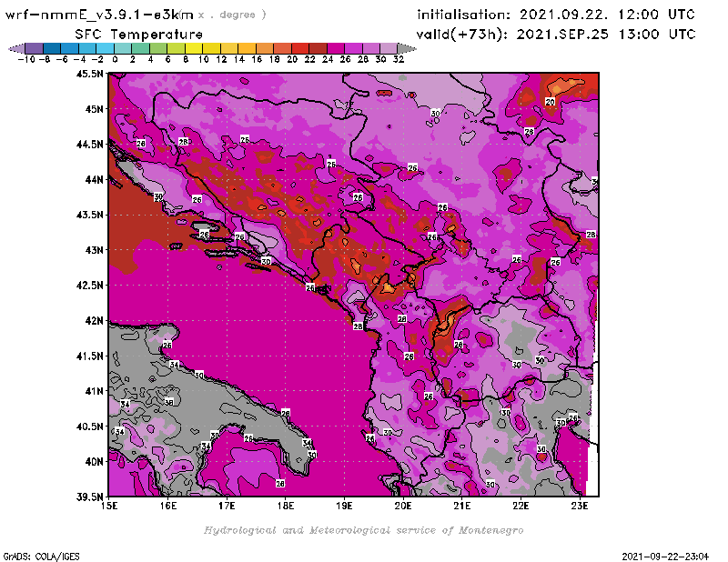Click the '15E' longitude axis label
Viewport: 728px width, 562px height.
109,506
